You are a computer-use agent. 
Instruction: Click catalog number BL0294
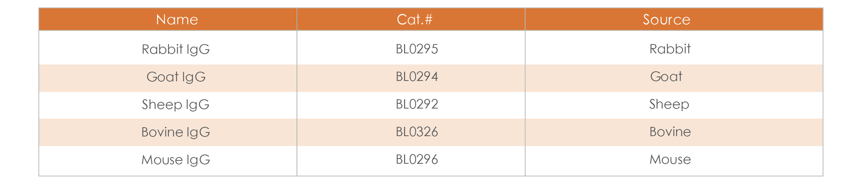tap(417, 77)
